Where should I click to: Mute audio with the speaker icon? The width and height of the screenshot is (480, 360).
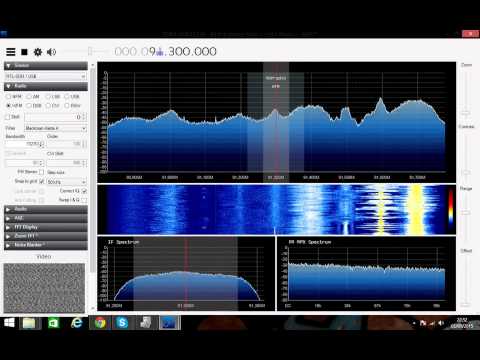tap(51, 52)
